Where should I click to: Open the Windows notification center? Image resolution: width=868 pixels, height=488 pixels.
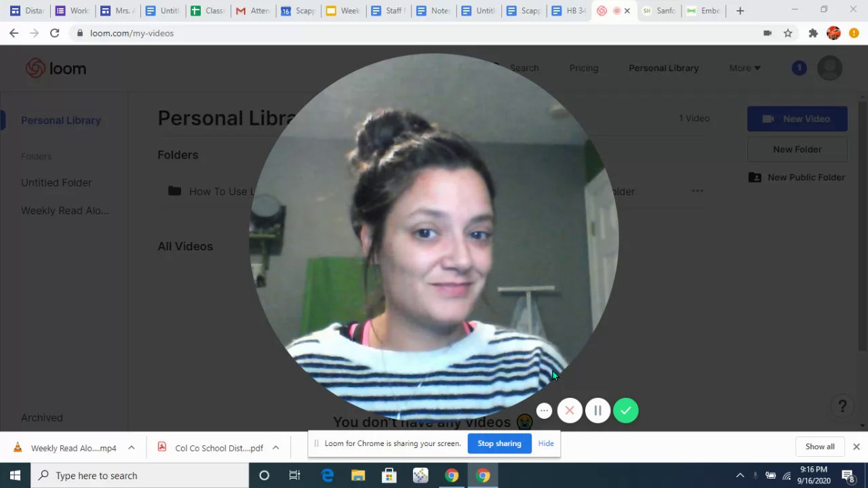[848, 475]
